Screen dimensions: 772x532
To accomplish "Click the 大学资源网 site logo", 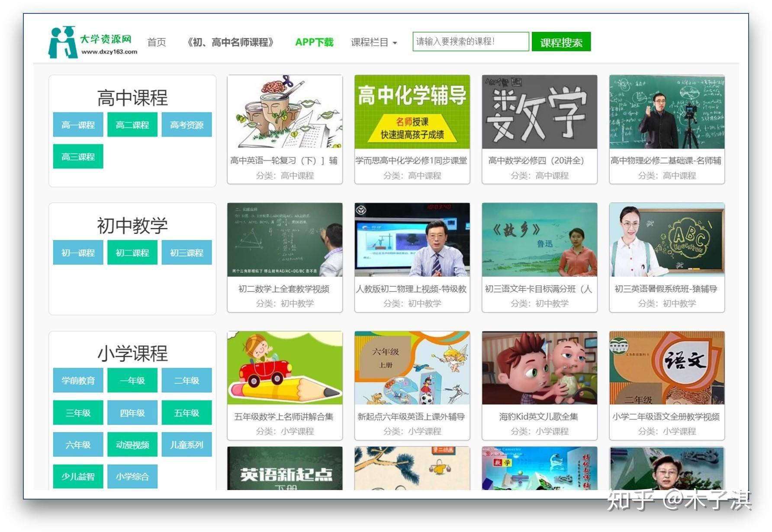I will pyautogui.click(x=93, y=42).
